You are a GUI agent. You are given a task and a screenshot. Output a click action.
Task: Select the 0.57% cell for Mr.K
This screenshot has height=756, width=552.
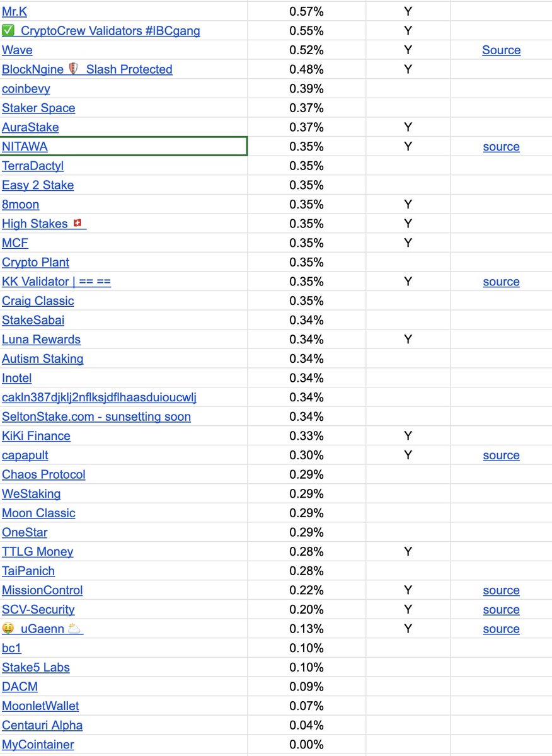(306, 11)
